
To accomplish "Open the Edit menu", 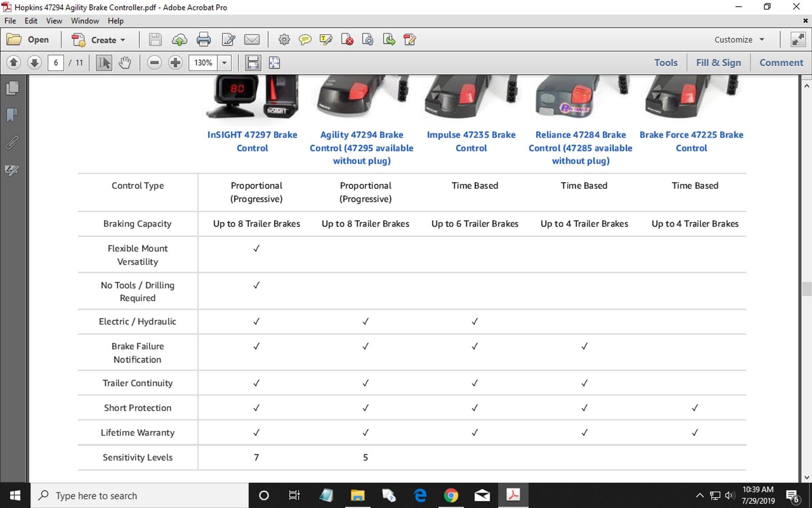I will (31, 21).
